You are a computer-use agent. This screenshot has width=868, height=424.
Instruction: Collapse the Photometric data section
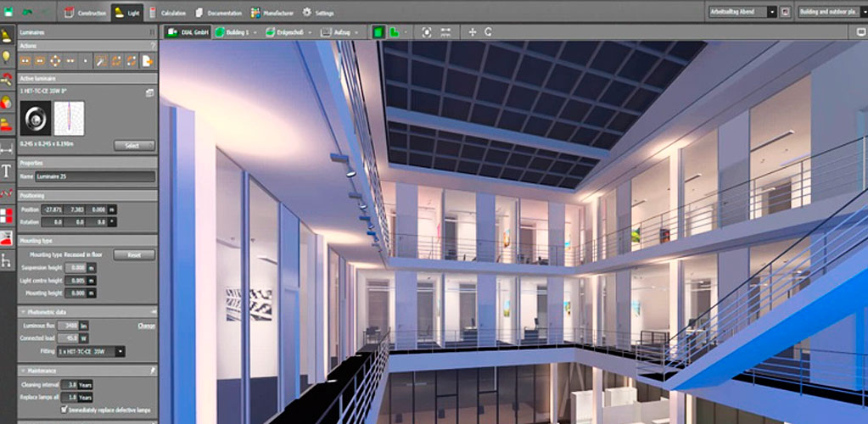click(22, 312)
